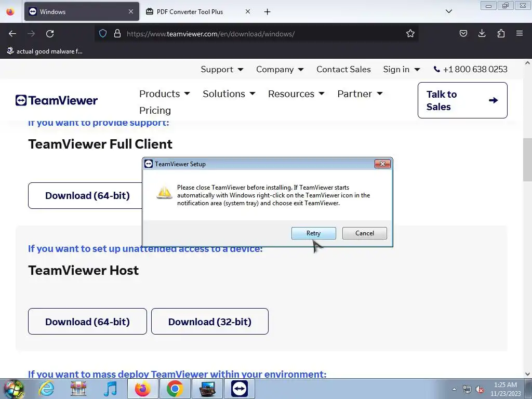Launch Internet Explorer from the taskbar
The height and width of the screenshot is (399, 532).
point(46,389)
